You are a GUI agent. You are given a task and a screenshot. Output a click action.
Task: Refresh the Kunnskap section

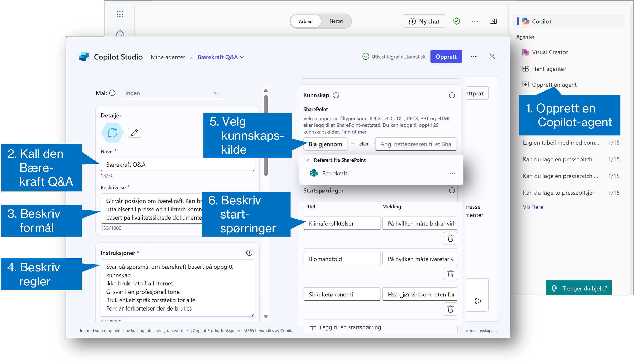coord(336,95)
